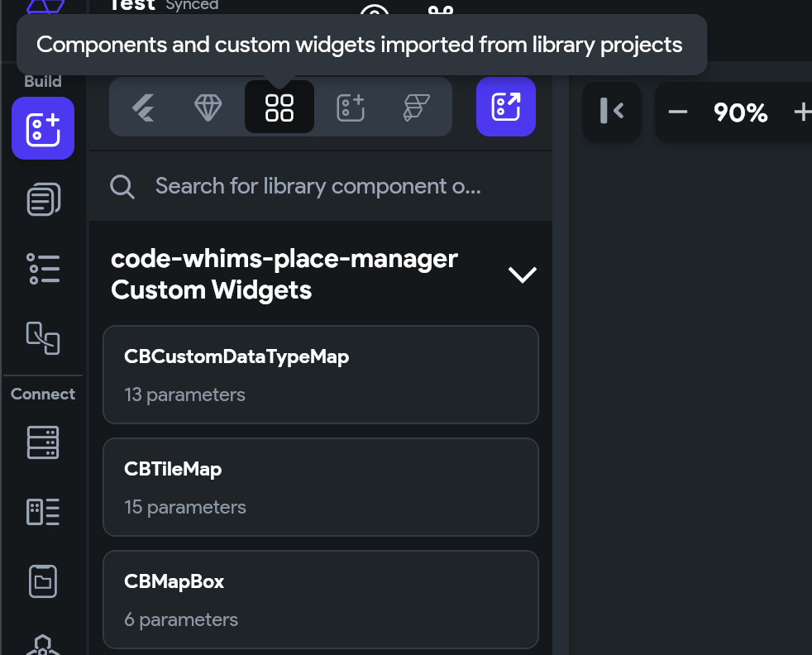Collapse code-whims-place-manager Custom Widgets section

(x=522, y=275)
